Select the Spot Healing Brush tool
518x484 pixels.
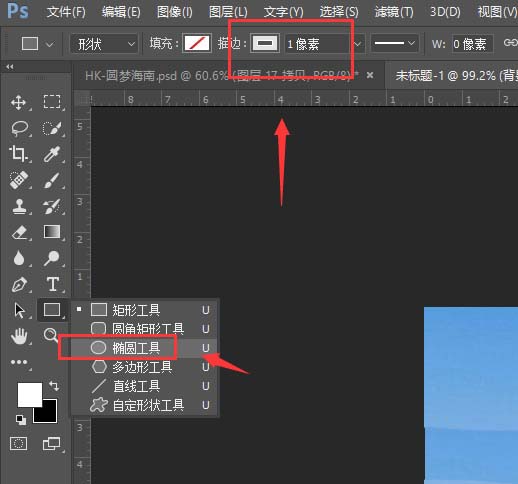[19, 180]
